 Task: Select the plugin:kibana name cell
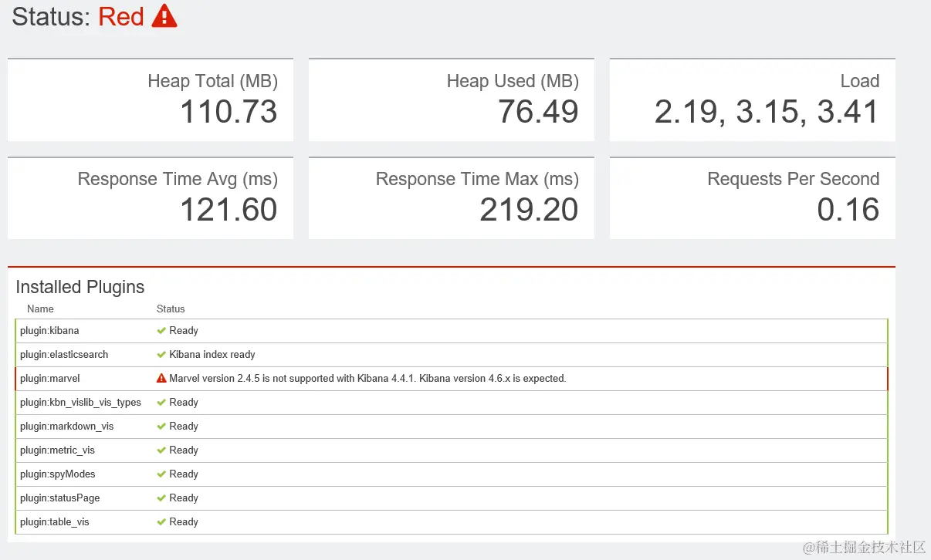[49, 331]
